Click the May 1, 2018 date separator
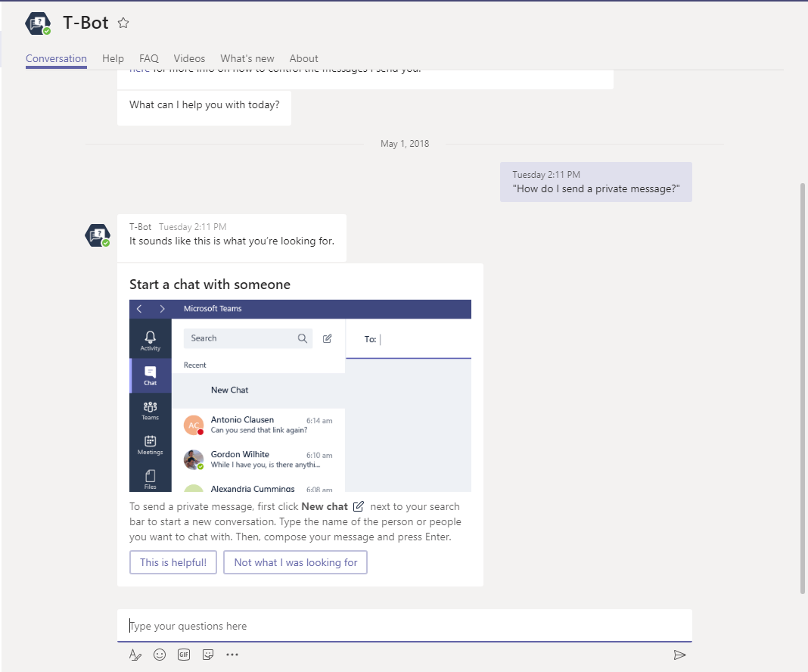Screen dimensions: 808x672 [x=405, y=144]
